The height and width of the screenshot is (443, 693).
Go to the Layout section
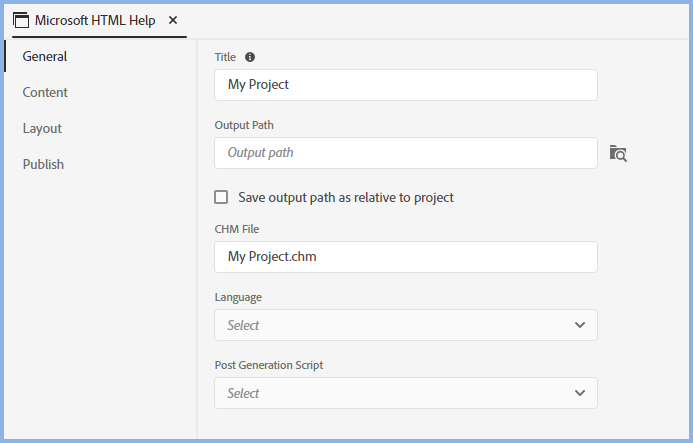(x=42, y=128)
